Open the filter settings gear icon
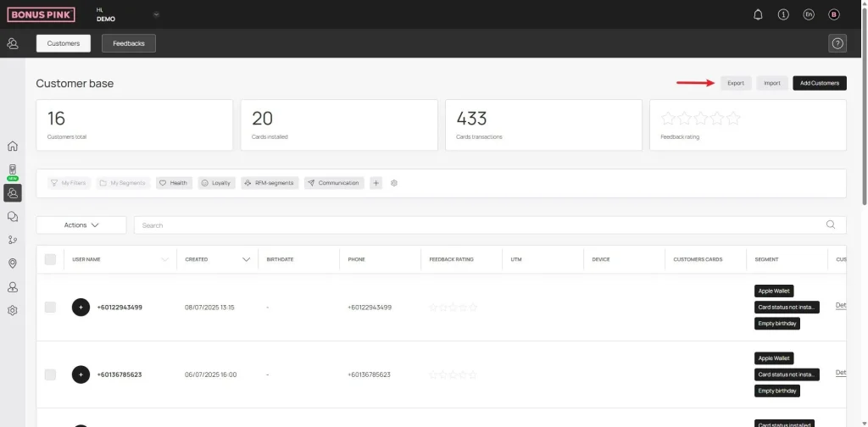The height and width of the screenshot is (427, 868). [x=394, y=183]
